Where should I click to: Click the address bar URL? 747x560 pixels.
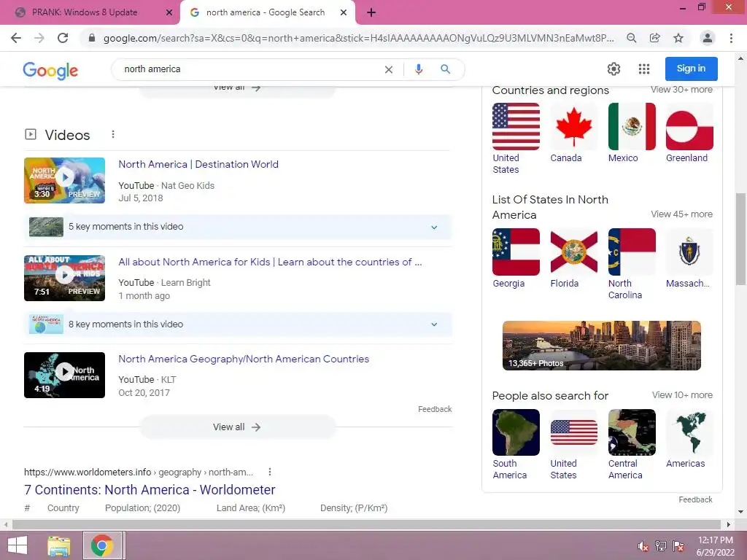pos(358,38)
